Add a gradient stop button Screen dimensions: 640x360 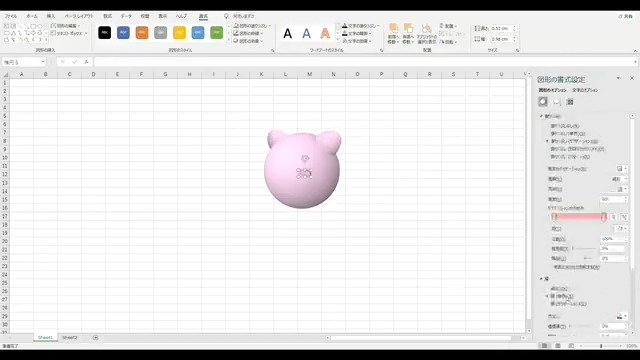pyautogui.click(x=614, y=218)
